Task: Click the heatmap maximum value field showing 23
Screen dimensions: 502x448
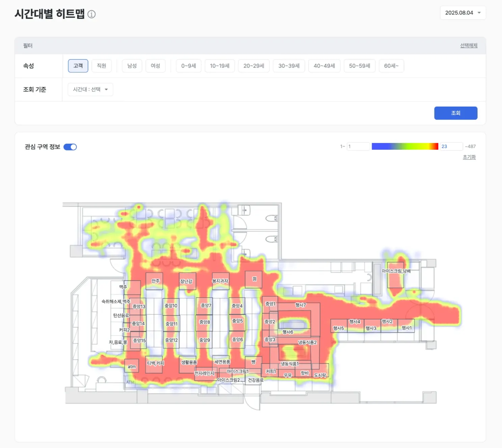Action: pos(451,146)
